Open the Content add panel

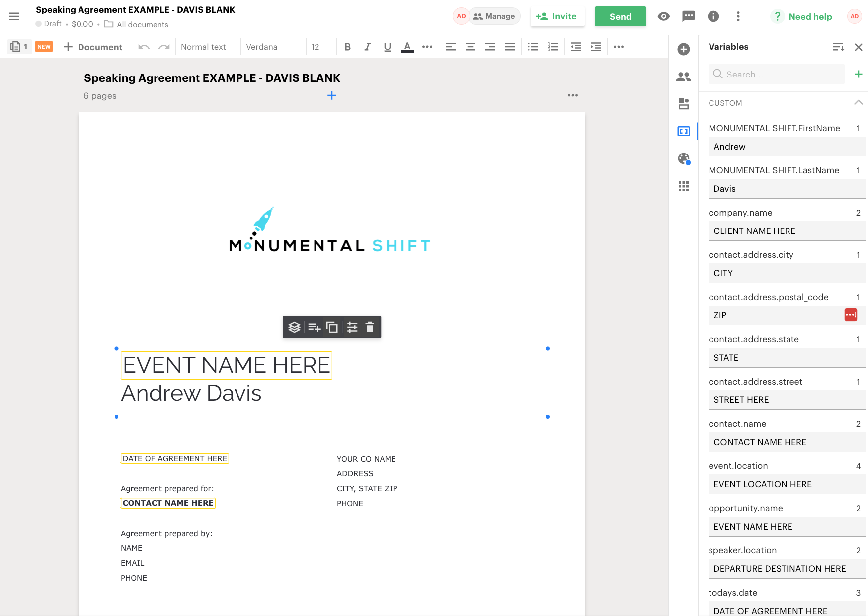click(x=684, y=49)
